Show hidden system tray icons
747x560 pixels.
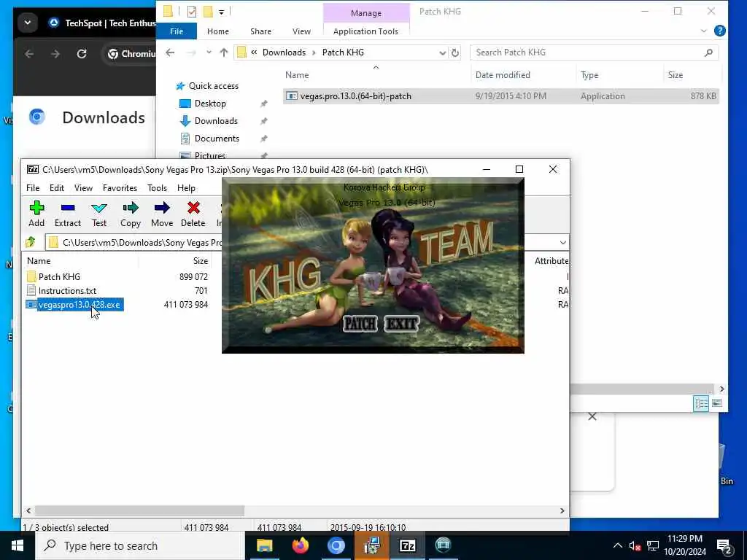(x=617, y=545)
